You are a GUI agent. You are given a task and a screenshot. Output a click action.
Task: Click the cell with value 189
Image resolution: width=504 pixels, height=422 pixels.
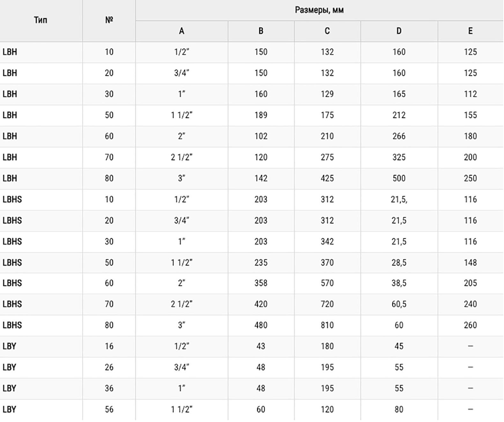261,115
